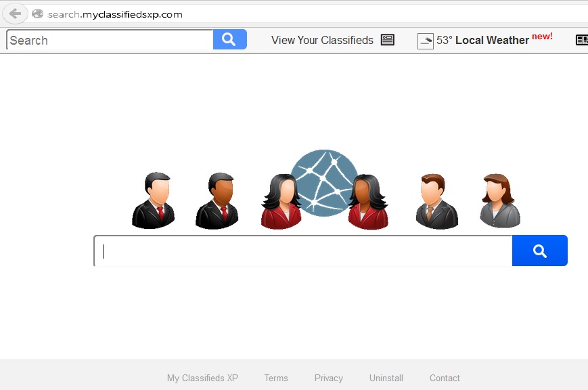This screenshot has height=390, width=588.
Task: Open the Terms footer link
Action: click(x=276, y=378)
